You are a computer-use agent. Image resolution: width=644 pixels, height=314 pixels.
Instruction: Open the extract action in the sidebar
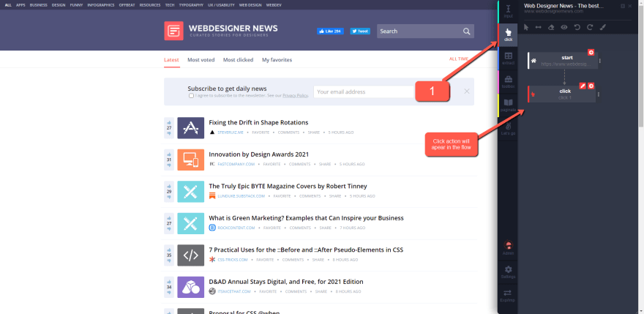(x=509, y=59)
